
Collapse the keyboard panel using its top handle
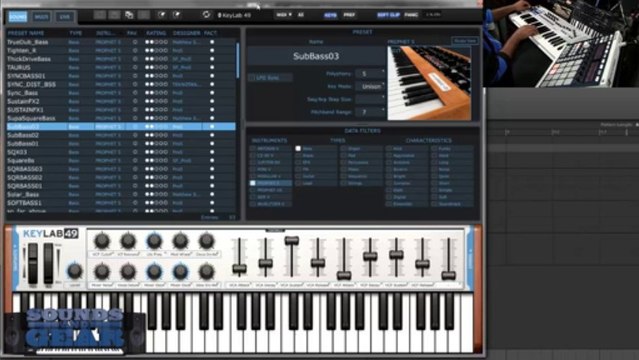click(x=275, y=230)
